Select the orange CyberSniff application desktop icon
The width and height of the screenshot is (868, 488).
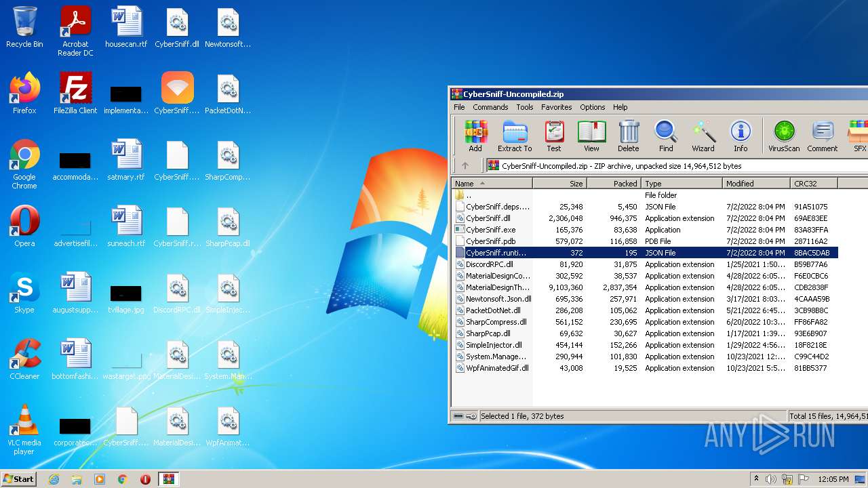click(x=177, y=94)
